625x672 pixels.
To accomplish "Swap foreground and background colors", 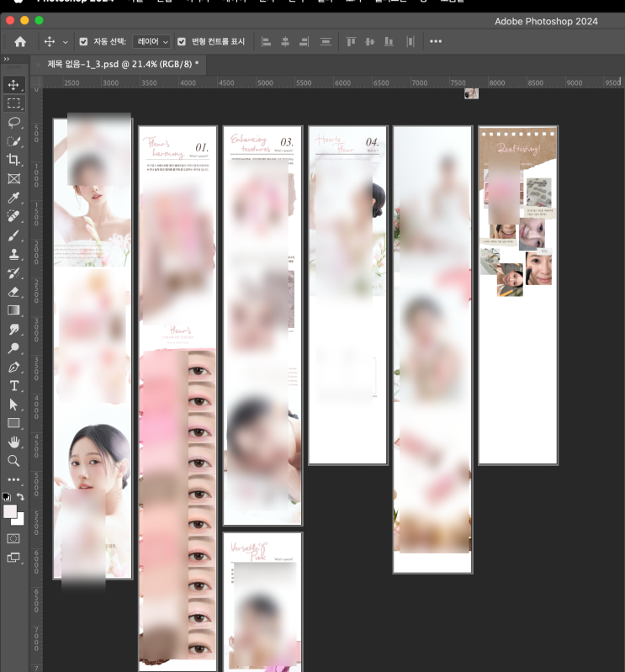I will coord(20,497).
